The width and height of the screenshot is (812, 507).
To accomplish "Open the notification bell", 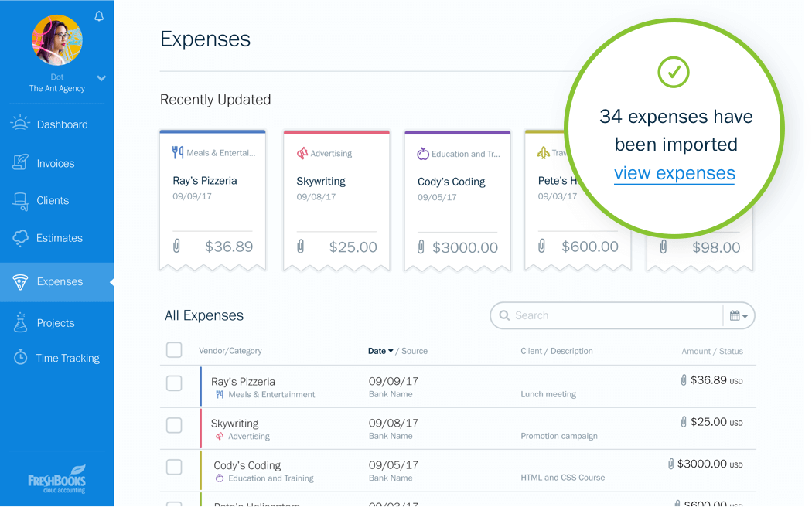I will pos(99,15).
